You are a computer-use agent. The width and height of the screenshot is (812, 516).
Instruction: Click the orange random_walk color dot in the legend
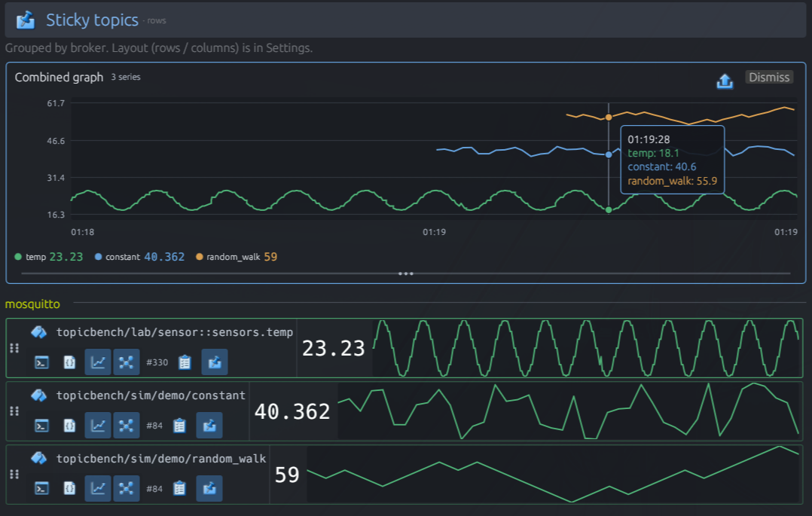coord(199,257)
